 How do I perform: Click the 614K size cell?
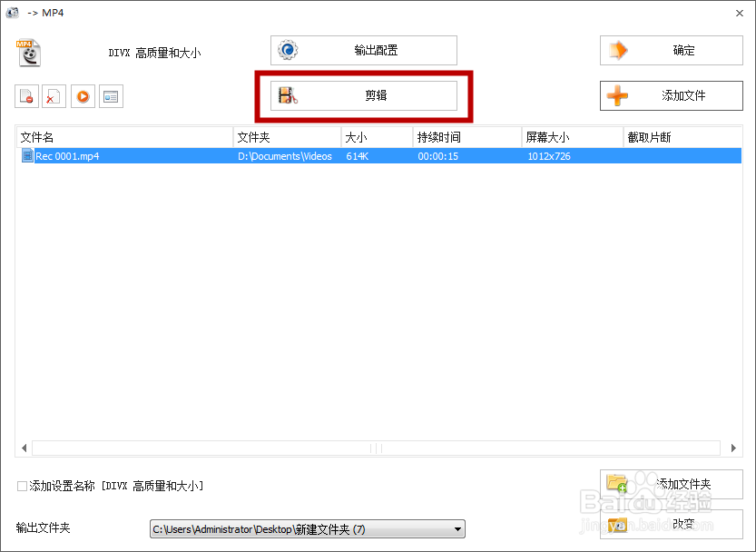coord(358,156)
